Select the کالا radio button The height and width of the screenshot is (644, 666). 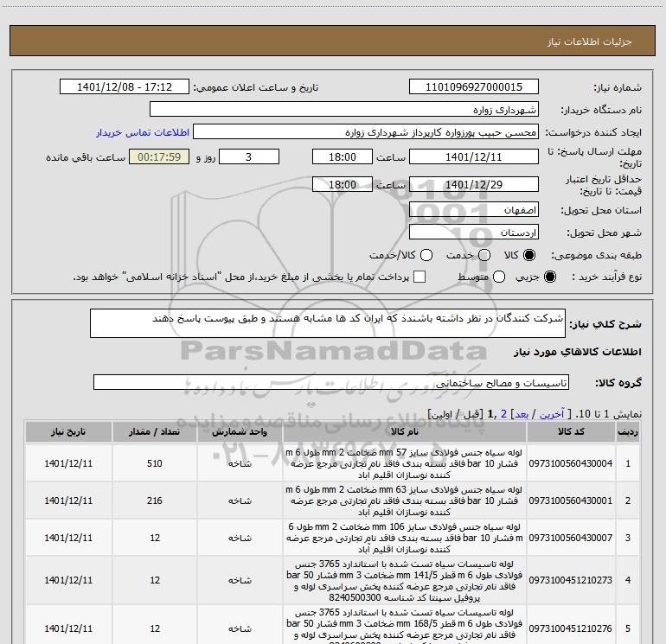point(529,255)
